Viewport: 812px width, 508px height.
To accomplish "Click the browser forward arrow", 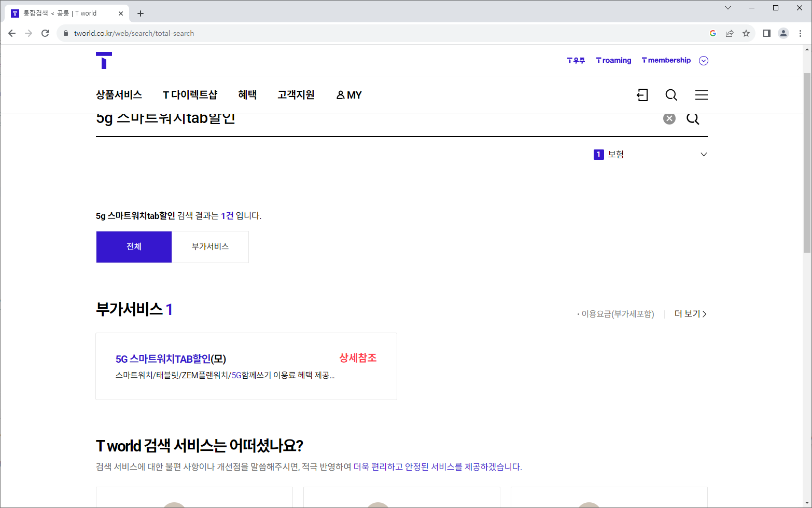I will point(29,33).
